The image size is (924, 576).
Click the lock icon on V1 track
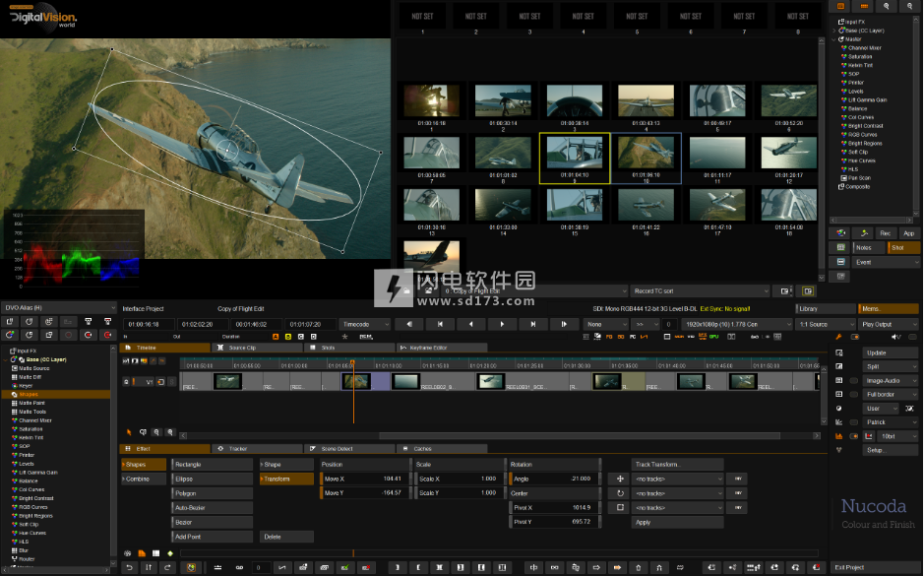[x=126, y=382]
